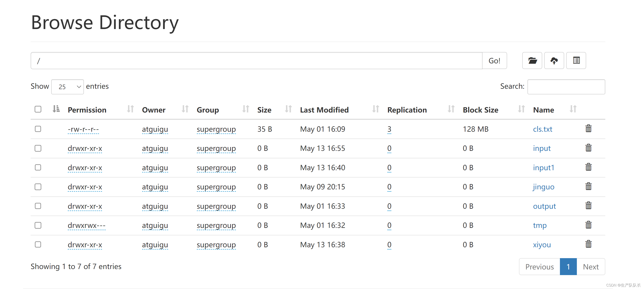The image size is (644, 289).
Task: Click trash icon in the xiyou row
Action: pyautogui.click(x=588, y=244)
